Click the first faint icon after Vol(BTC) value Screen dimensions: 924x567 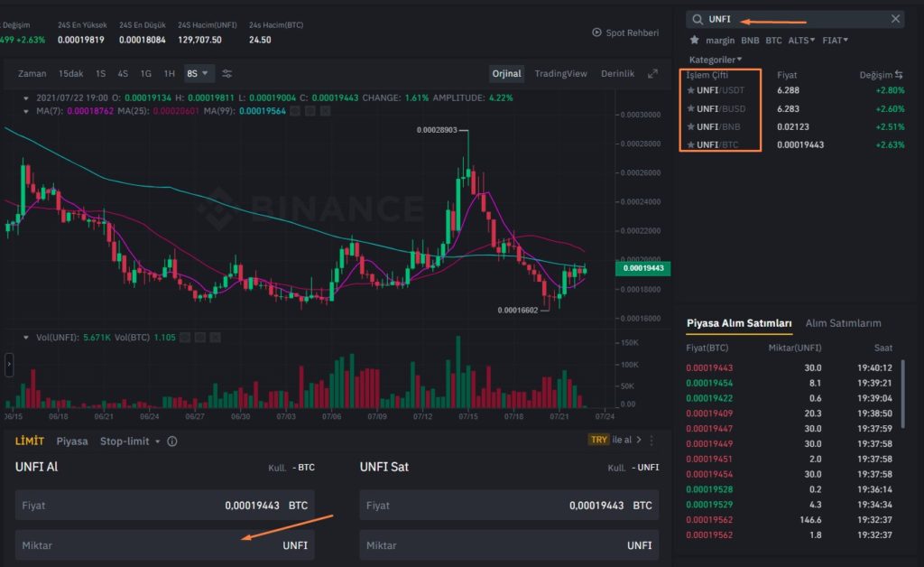click(185, 337)
